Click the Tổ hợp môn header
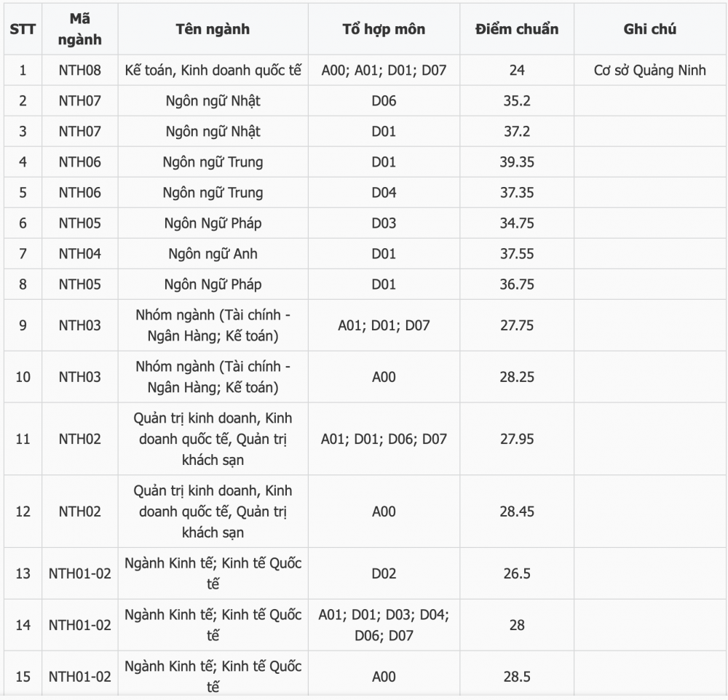This screenshot has height=700, width=728. pyautogui.click(x=384, y=29)
